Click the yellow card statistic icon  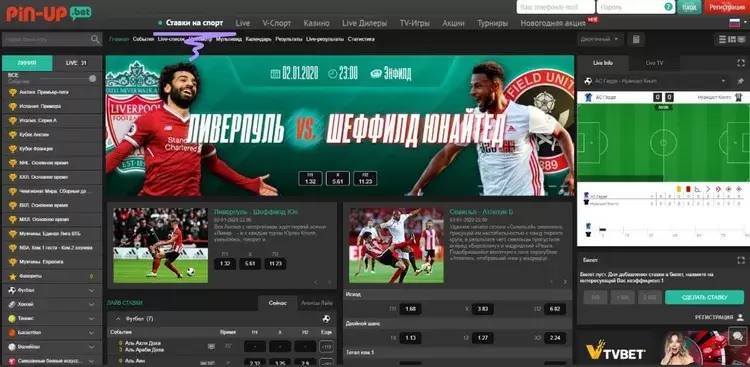pyautogui.click(x=679, y=189)
